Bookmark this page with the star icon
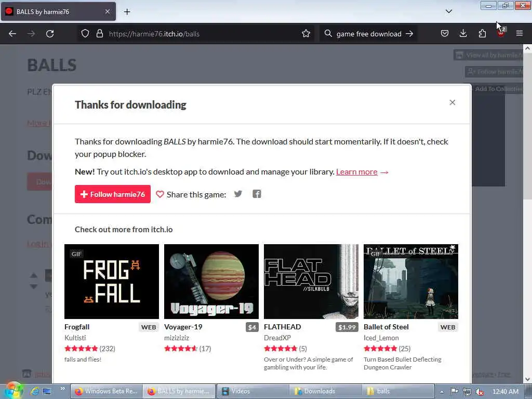This screenshot has width=532, height=399. [306, 34]
